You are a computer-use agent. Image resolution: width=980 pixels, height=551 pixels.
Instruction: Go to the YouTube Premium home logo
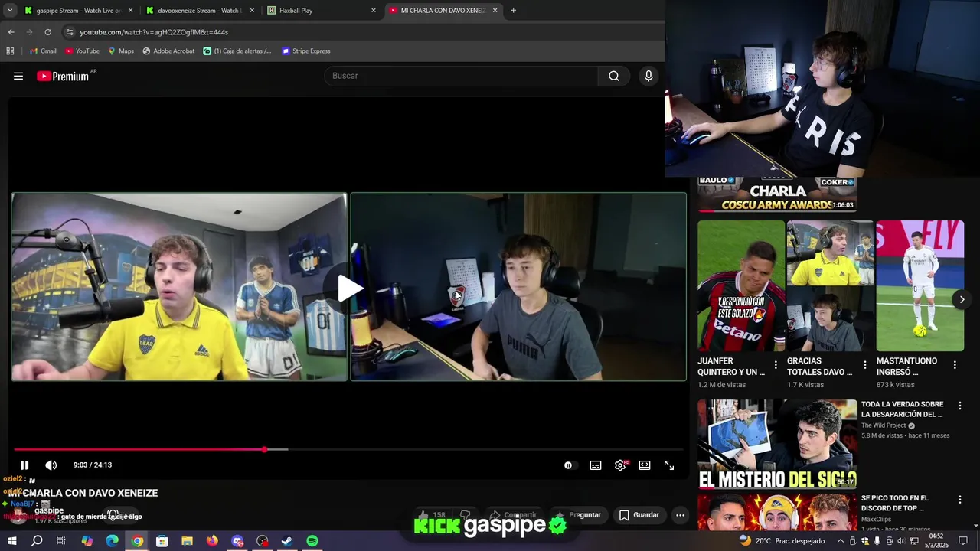pos(63,76)
